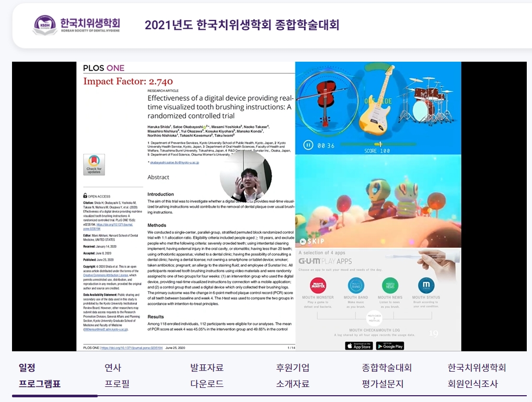This screenshot has height=402, width=532.
Task: Select the Mouth Band app icon
Action: coord(356,285)
